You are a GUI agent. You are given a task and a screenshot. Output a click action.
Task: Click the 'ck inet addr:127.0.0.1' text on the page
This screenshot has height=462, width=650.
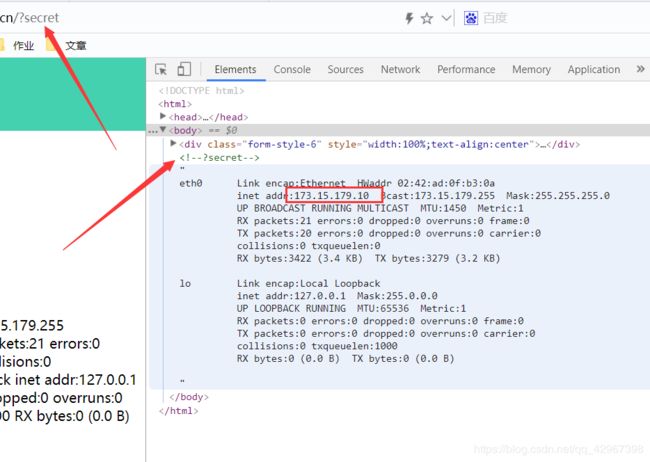pyautogui.click(x=68, y=379)
